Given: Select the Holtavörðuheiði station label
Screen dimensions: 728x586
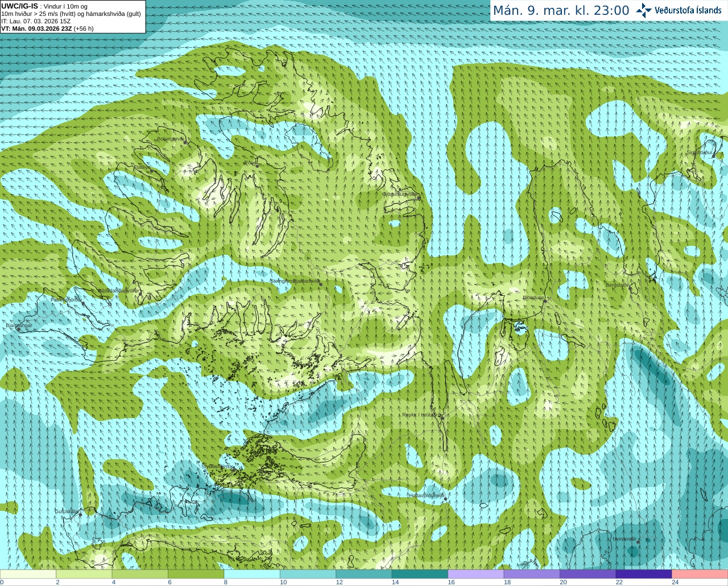Looking at the screenshot, I should click(426, 496).
